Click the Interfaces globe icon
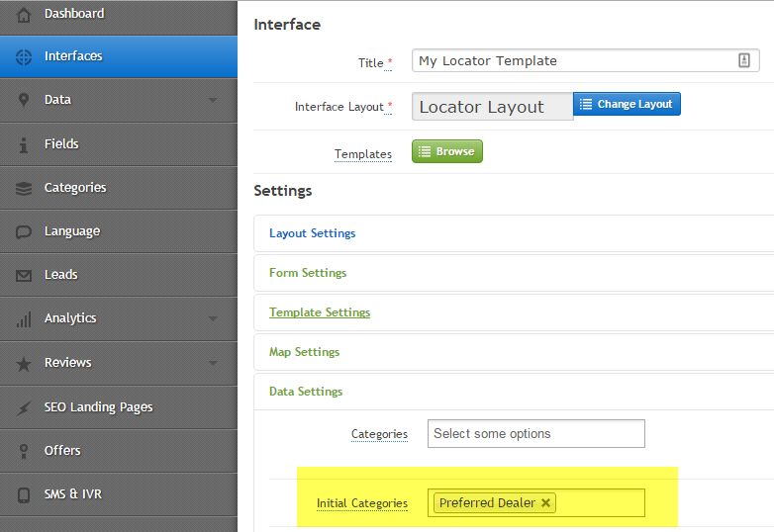This screenshot has height=532, width=774. coord(23,57)
